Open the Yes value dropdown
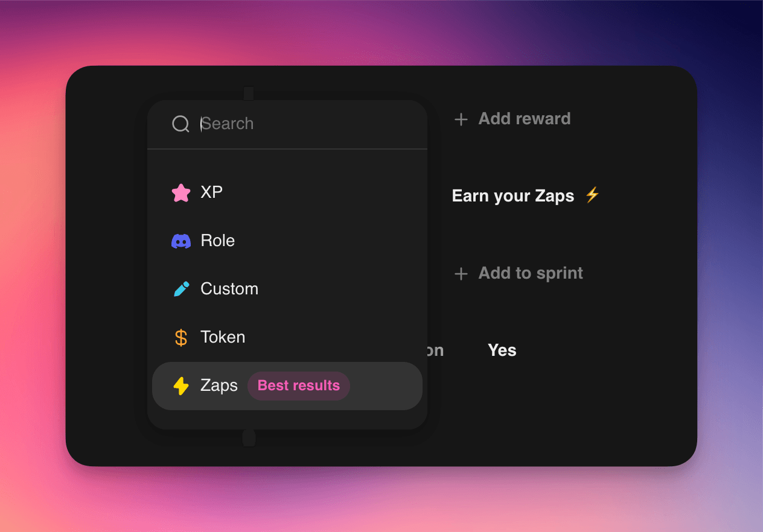 [502, 350]
